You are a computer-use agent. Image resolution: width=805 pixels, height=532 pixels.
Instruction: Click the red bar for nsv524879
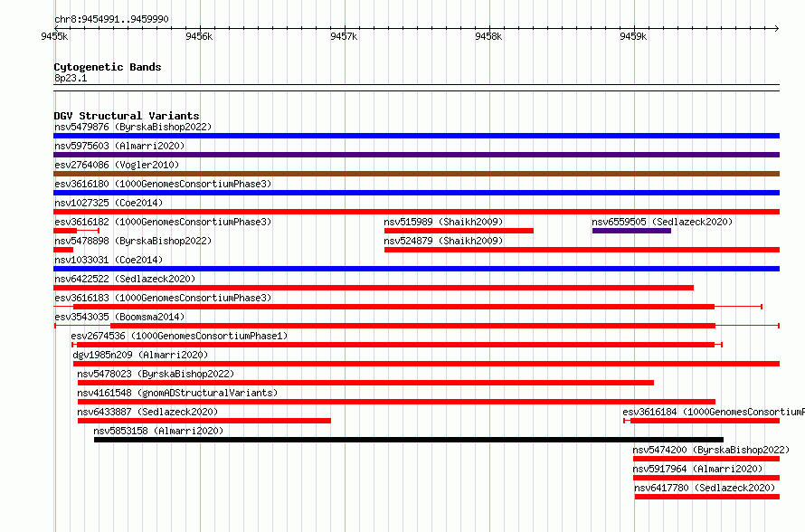582,250
